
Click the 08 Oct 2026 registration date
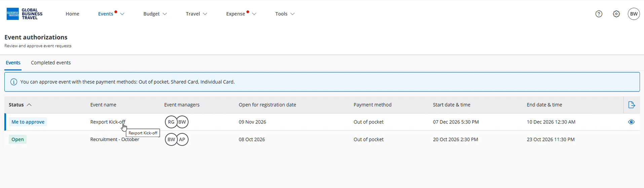point(252,139)
